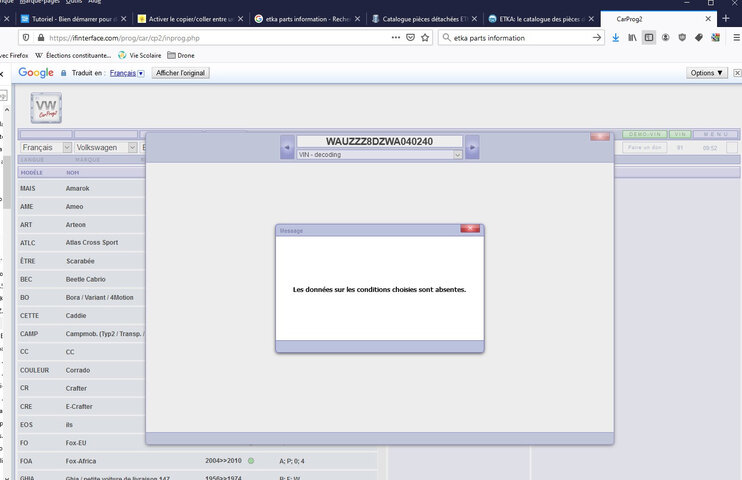The height and width of the screenshot is (480, 742).
Task: Go to the previous VIN with the left arrow
Action: [287, 147]
